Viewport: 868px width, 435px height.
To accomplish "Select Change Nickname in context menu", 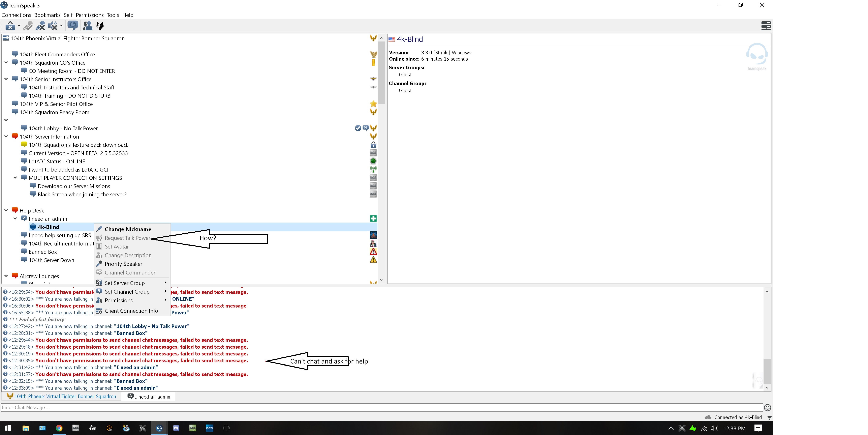I will [x=132, y=229].
